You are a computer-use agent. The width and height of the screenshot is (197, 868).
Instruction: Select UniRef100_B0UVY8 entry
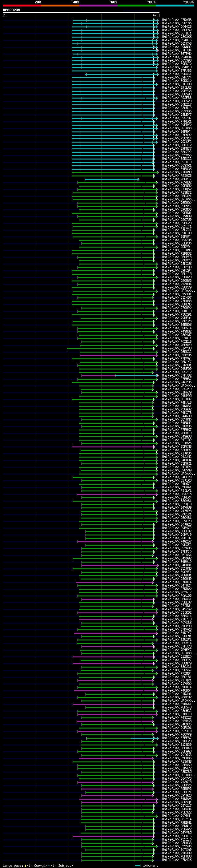177,260
